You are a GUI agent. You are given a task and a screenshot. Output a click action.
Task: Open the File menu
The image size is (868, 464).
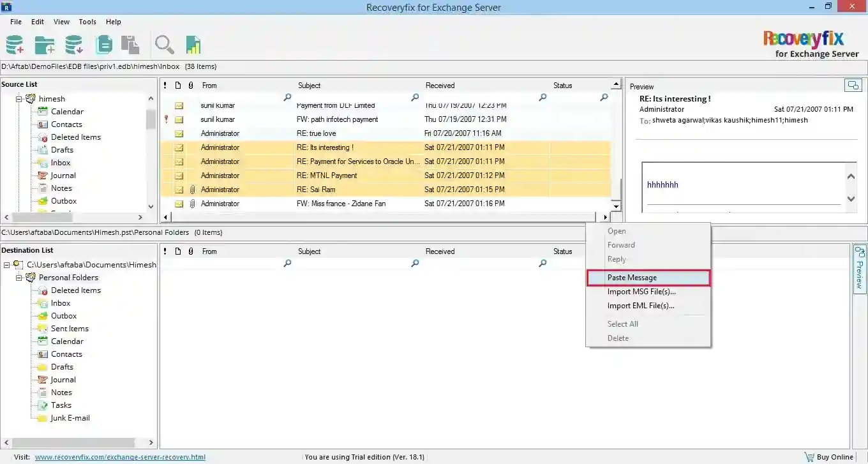click(16, 22)
